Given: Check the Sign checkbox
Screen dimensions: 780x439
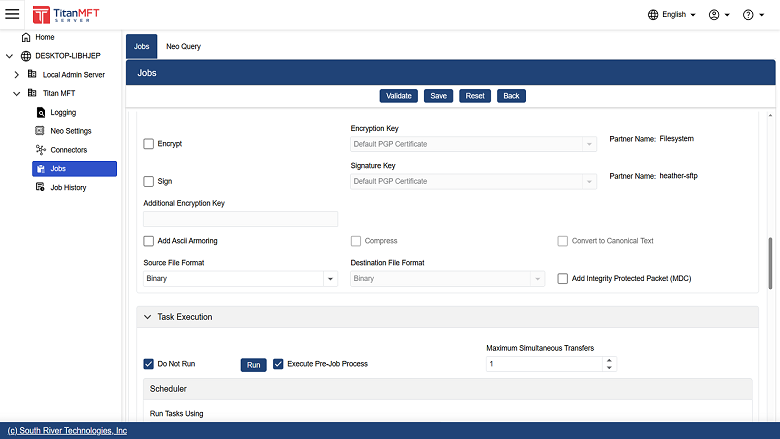Looking at the screenshot, I should 149,182.
